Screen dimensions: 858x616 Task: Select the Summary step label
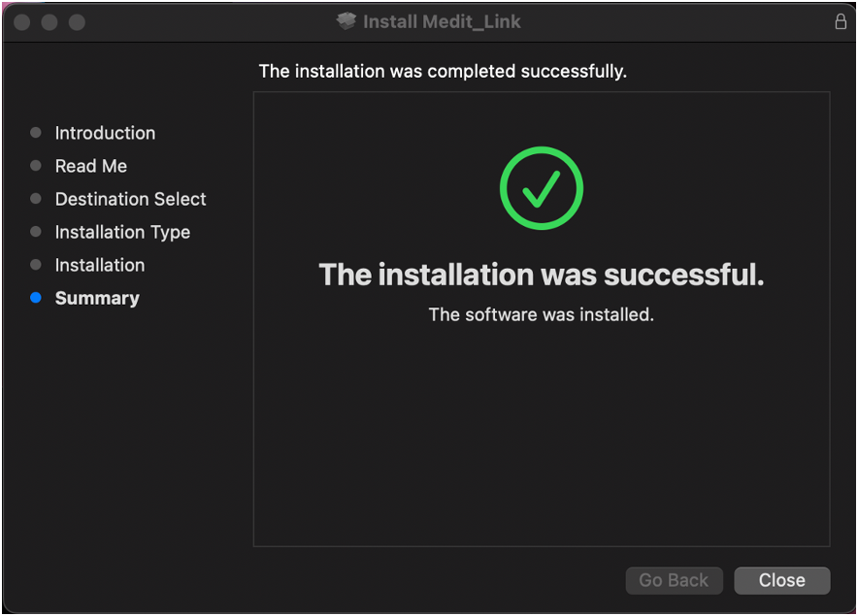pyautogui.click(x=97, y=298)
